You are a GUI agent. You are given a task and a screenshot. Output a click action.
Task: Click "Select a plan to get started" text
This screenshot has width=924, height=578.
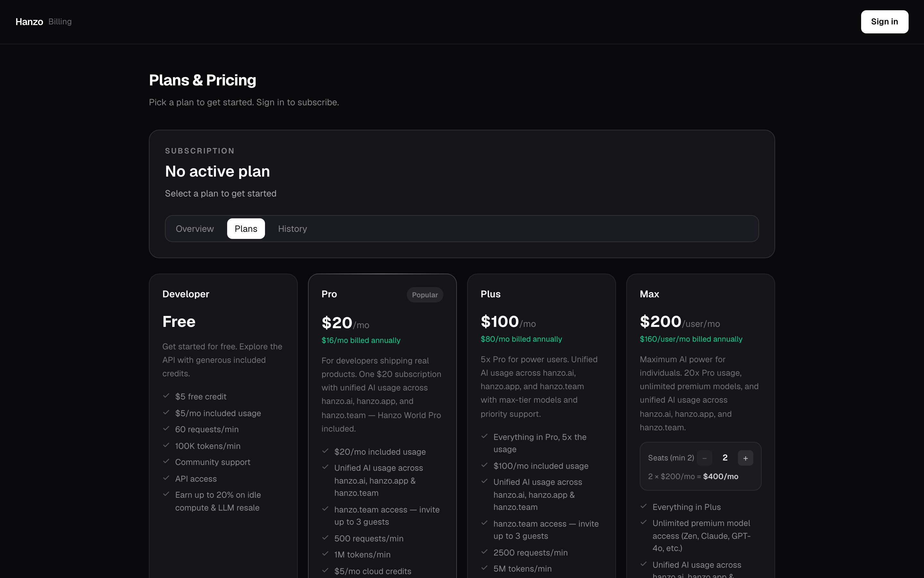click(221, 193)
